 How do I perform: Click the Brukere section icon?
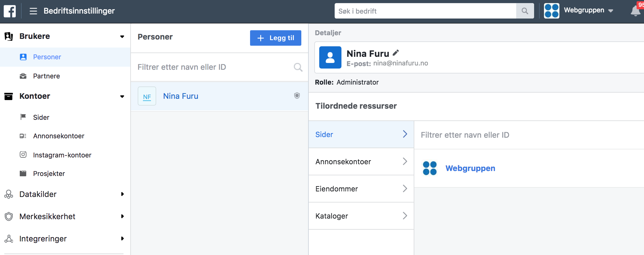(9, 36)
